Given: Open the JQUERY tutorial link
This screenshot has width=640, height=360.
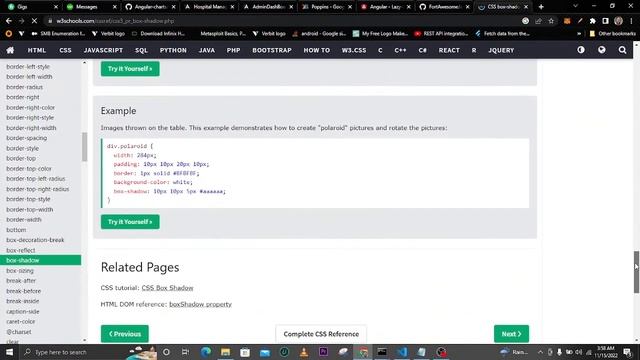Looking at the screenshot, I should point(501,50).
